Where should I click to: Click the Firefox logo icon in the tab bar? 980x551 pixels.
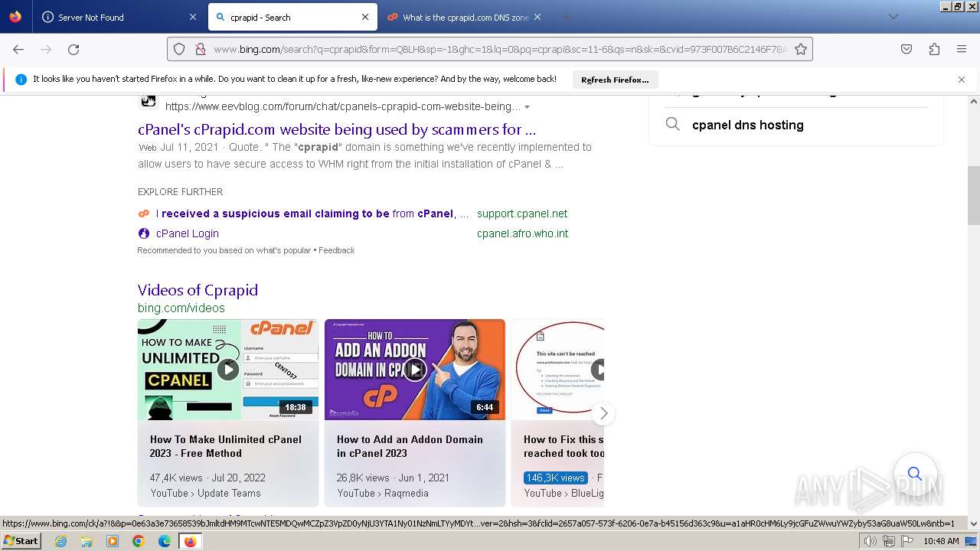click(15, 17)
